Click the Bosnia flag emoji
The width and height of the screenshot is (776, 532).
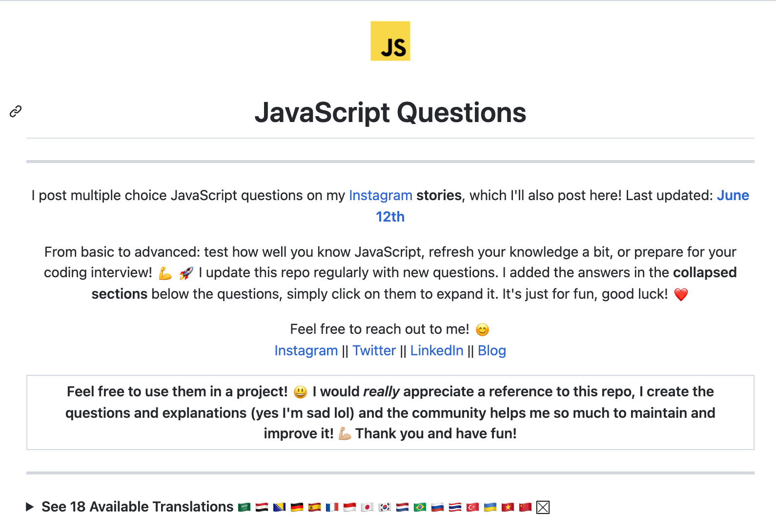pos(280,507)
